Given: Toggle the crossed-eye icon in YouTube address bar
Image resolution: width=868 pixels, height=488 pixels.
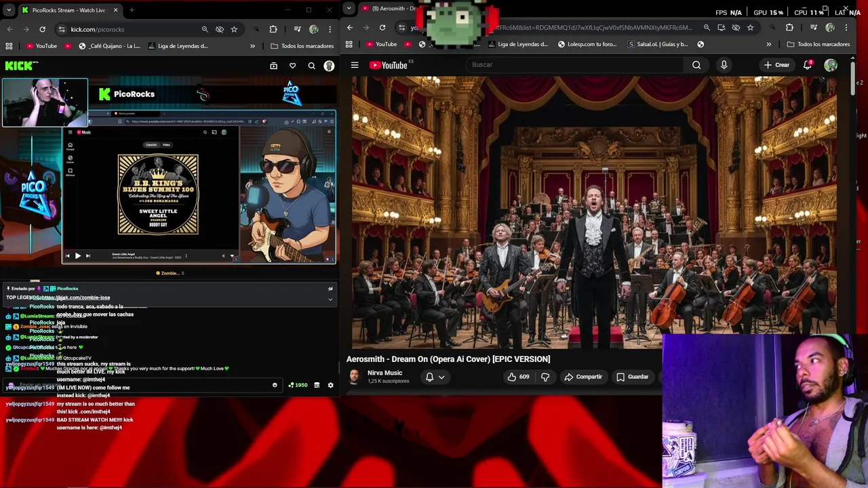Looking at the screenshot, I should click(x=736, y=28).
